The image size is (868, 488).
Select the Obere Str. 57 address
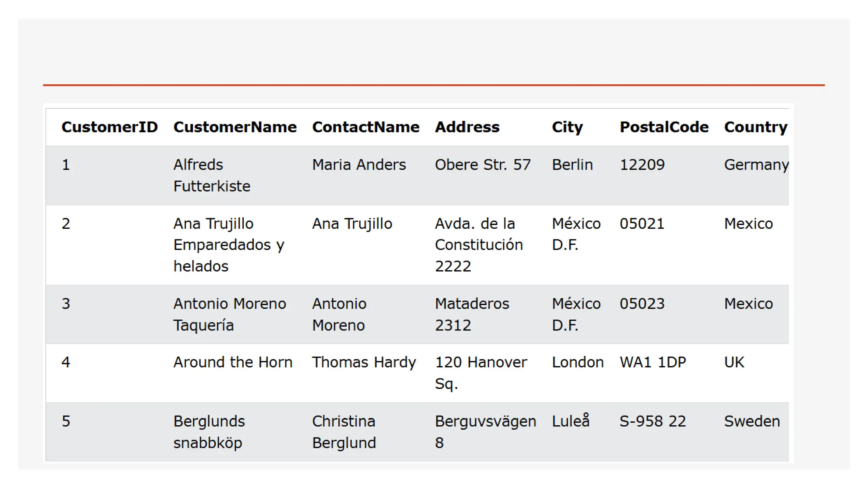[482, 164]
